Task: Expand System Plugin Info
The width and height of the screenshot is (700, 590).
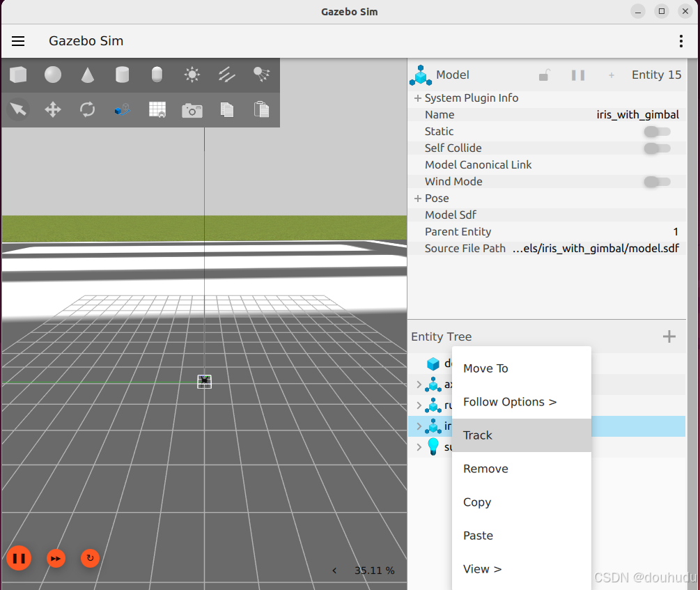Action: pyautogui.click(x=416, y=98)
